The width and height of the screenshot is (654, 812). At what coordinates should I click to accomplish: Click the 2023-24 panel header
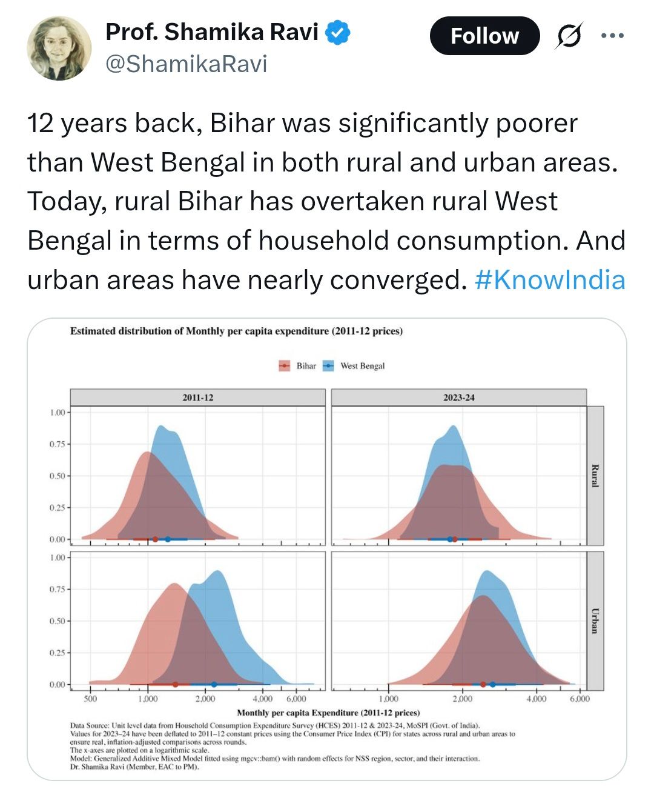(458, 398)
